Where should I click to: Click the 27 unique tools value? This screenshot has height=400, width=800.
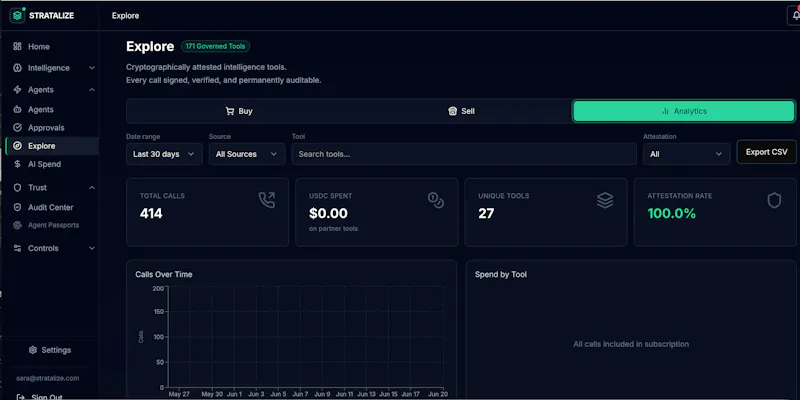[486, 214]
